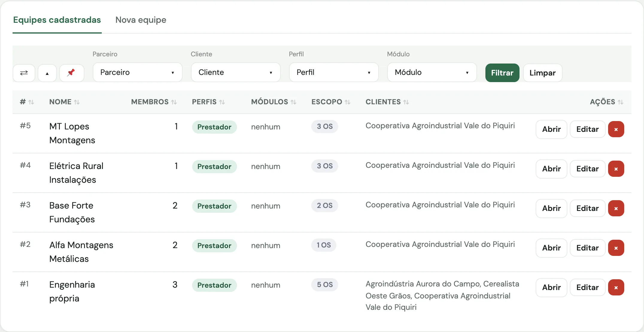This screenshot has width=644, height=332.
Task: Toggle the red pushpin pin button
Action: pos(72,73)
